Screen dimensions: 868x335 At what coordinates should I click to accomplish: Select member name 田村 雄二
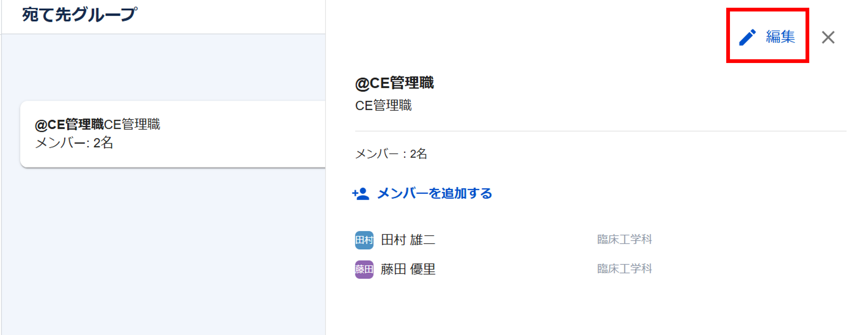click(x=408, y=240)
